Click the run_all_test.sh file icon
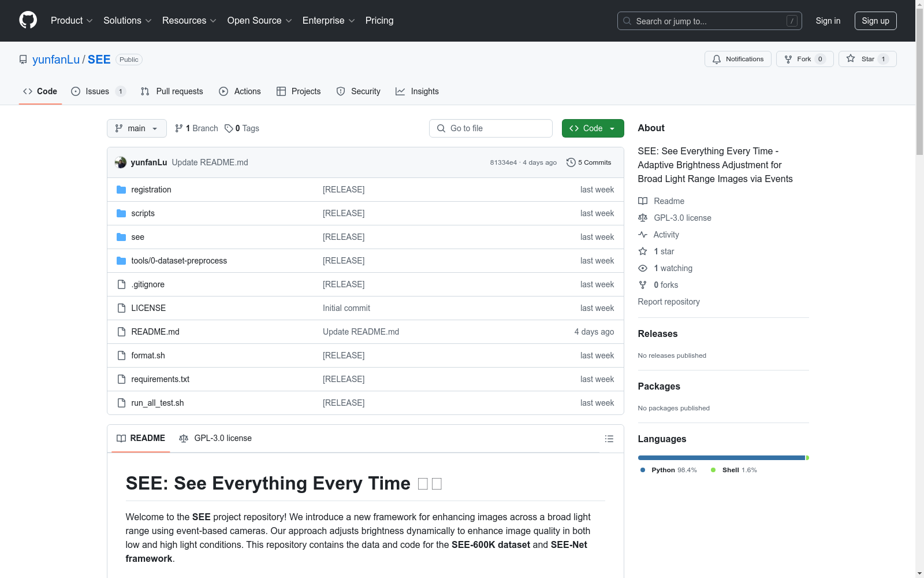 pos(121,403)
